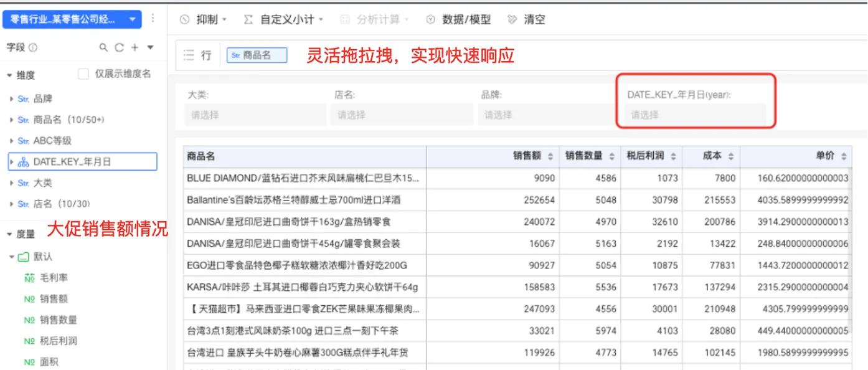Viewport: 868px width, 370px height.
Task: Open the 分析计算 toolbar menu
Action: click(x=374, y=19)
